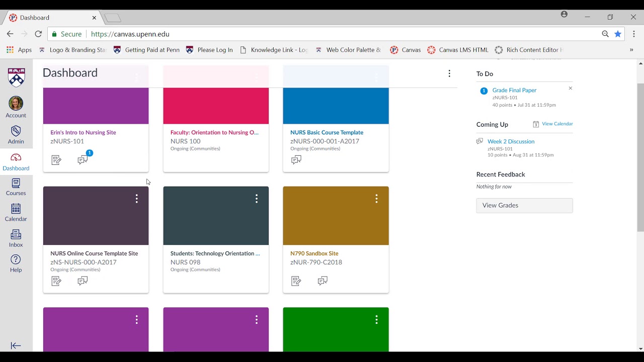Open the Inbox from the sidebar
644x362 pixels.
tap(16, 238)
